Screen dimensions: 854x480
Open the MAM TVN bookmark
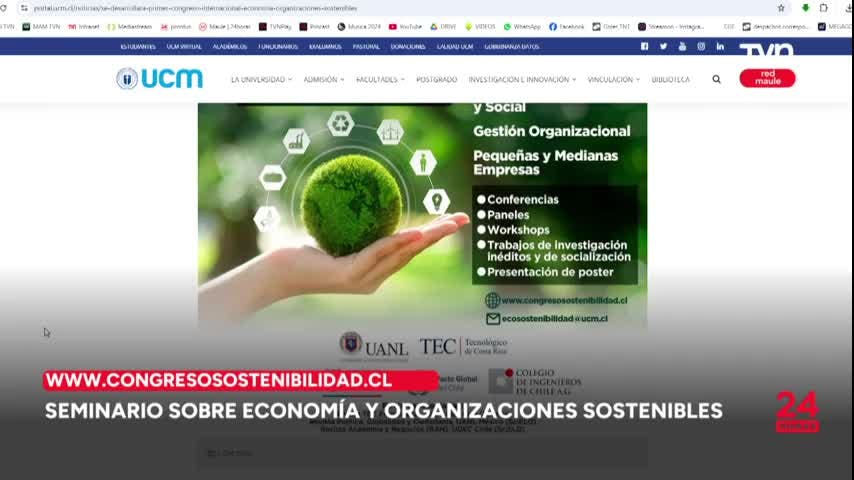[41, 27]
